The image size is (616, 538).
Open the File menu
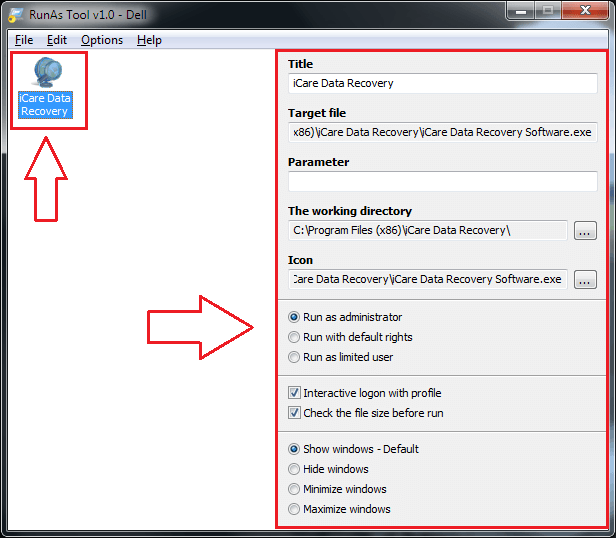coord(24,40)
